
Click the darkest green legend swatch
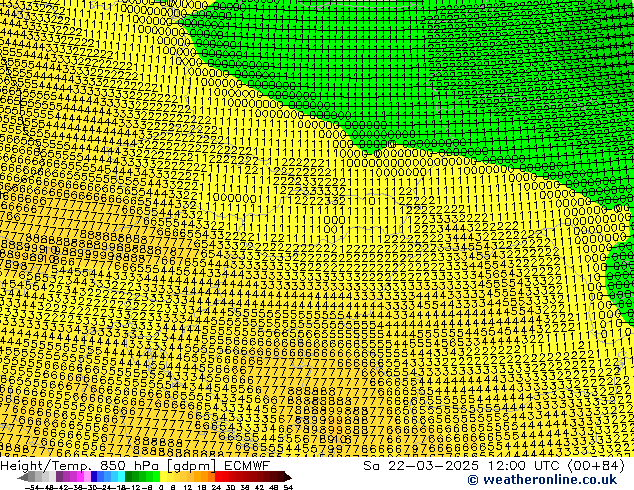click(x=129, y=477)
